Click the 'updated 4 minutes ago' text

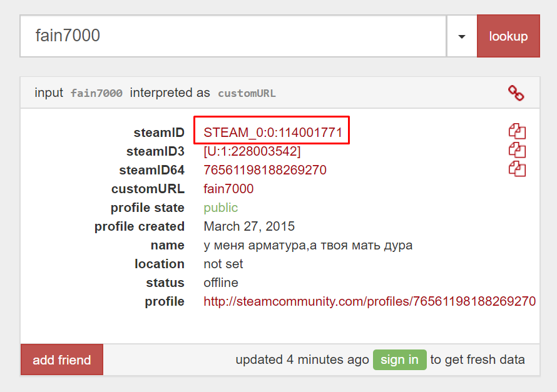(302, 359)
